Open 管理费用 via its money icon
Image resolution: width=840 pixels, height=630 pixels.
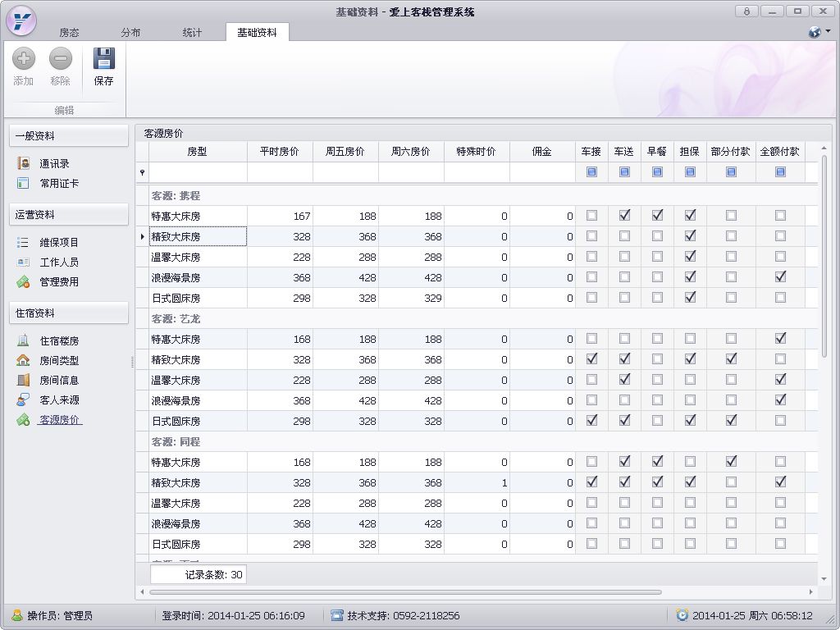(x=23, y=282)
